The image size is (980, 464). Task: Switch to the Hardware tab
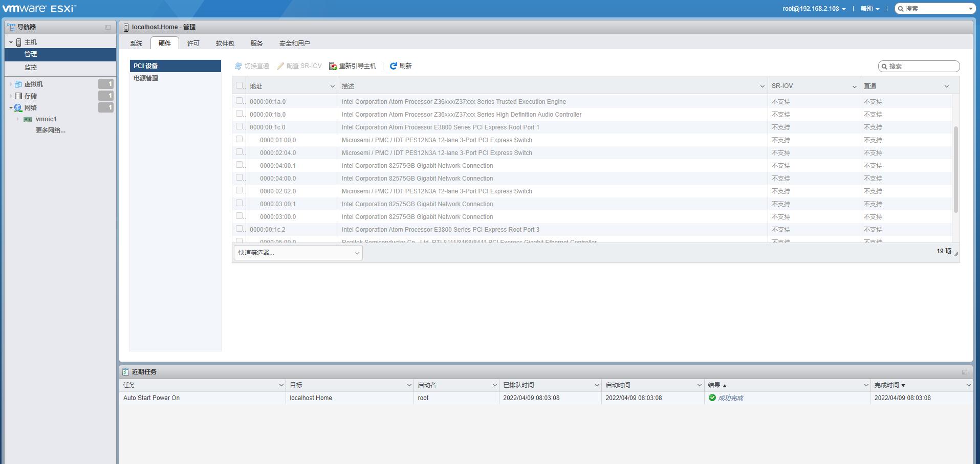[165, 43]
